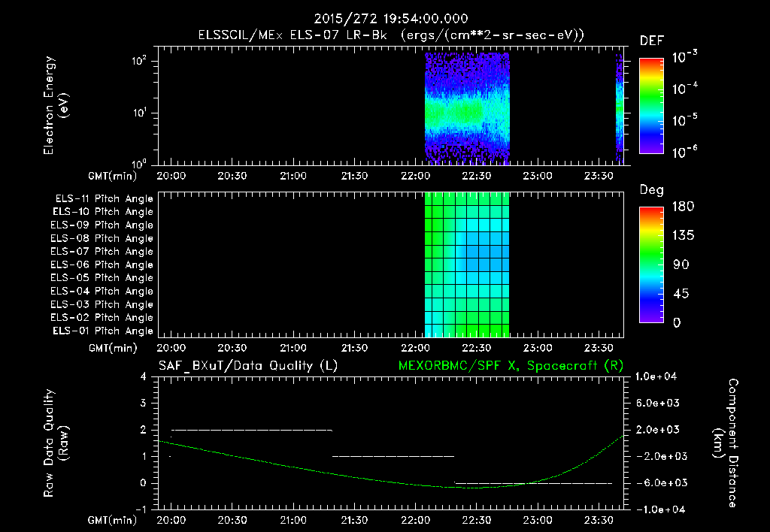
Task: Click the 1.0e+04 right axis value
Action: tap(656, 377)
